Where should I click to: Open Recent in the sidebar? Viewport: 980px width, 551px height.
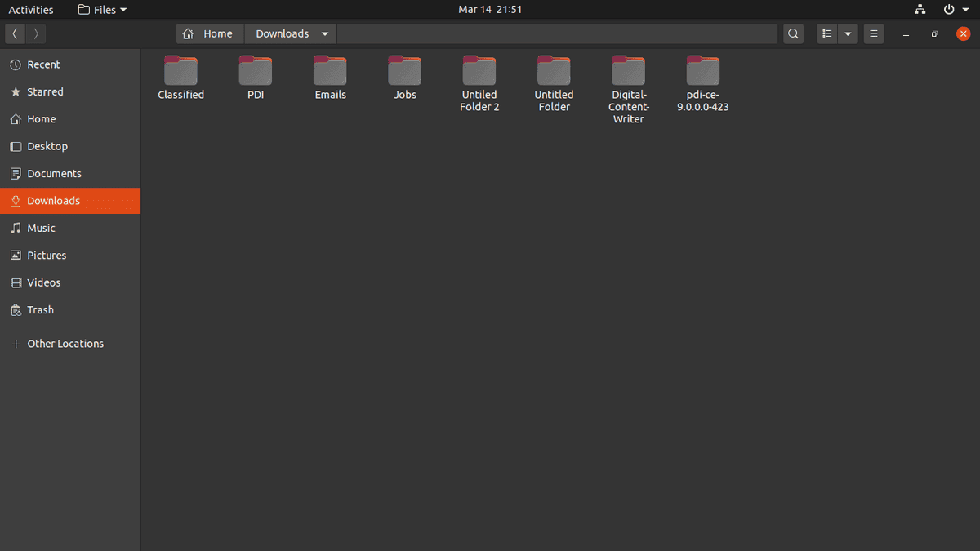pos(70,64)
